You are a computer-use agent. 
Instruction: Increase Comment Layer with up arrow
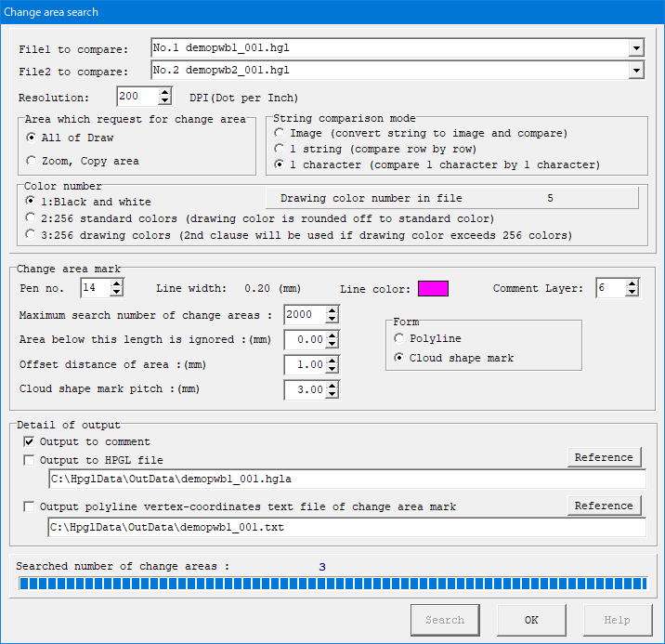[x=632, y=283]
